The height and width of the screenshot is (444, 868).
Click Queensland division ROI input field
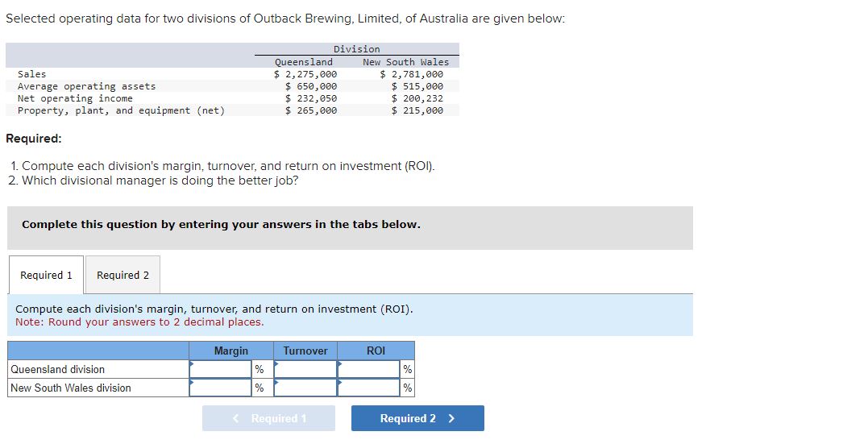coord(369,369)
